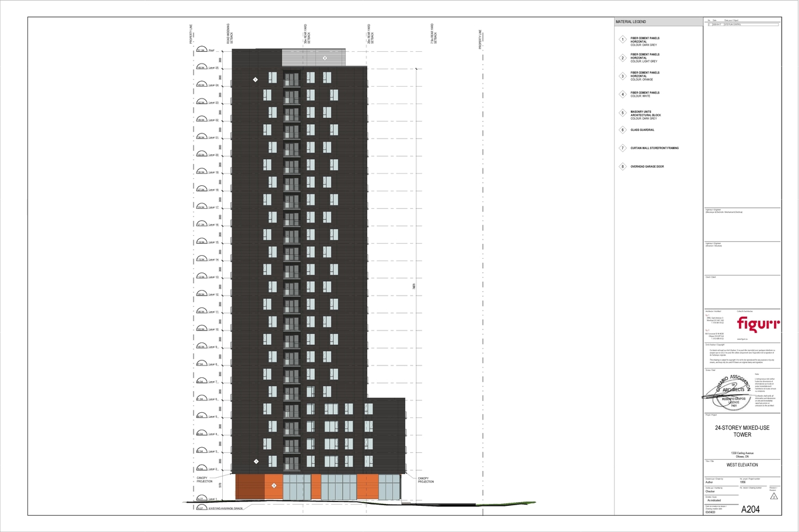Click the project number 1956
This screenshot has width=799, height=532.
[744, 482]
